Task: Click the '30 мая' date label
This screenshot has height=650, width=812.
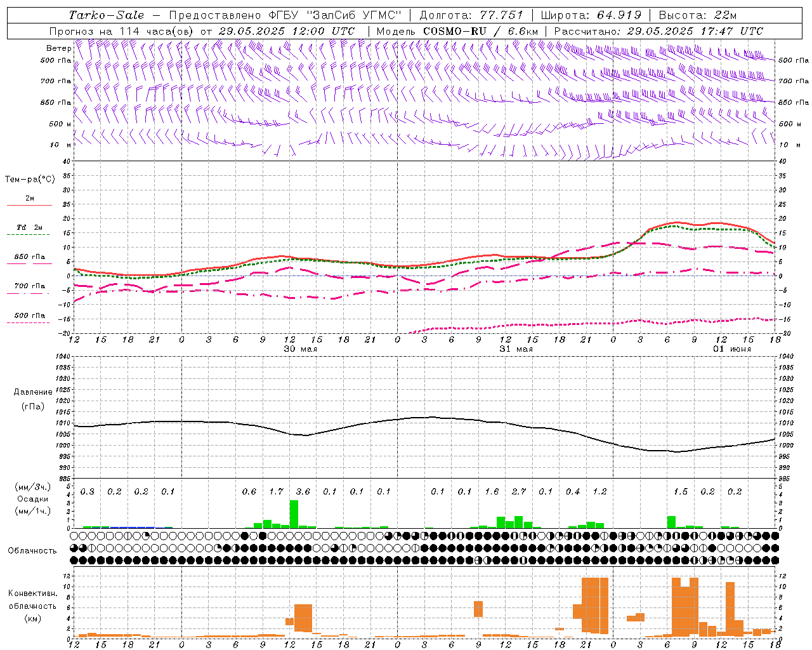Action: coord(301,348)
